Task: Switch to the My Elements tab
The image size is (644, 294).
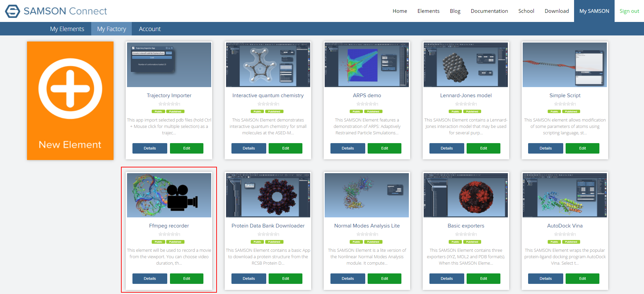Action: (67, 29)
